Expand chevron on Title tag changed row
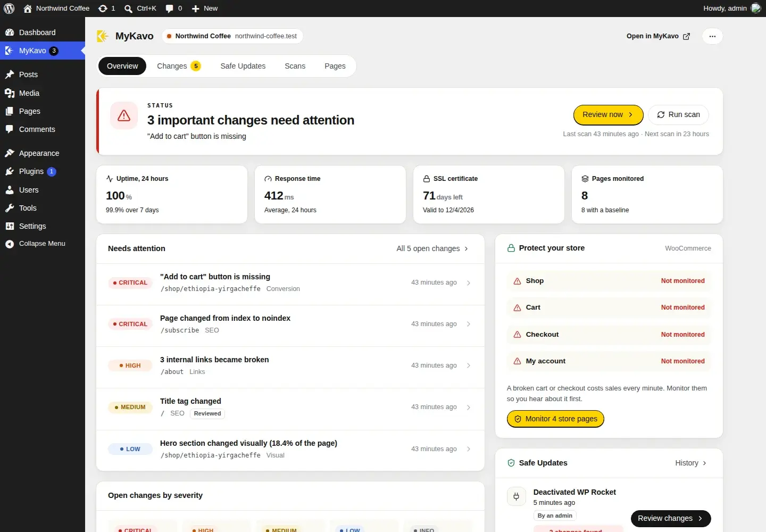766x532 pixels. (x=469, y=408)
